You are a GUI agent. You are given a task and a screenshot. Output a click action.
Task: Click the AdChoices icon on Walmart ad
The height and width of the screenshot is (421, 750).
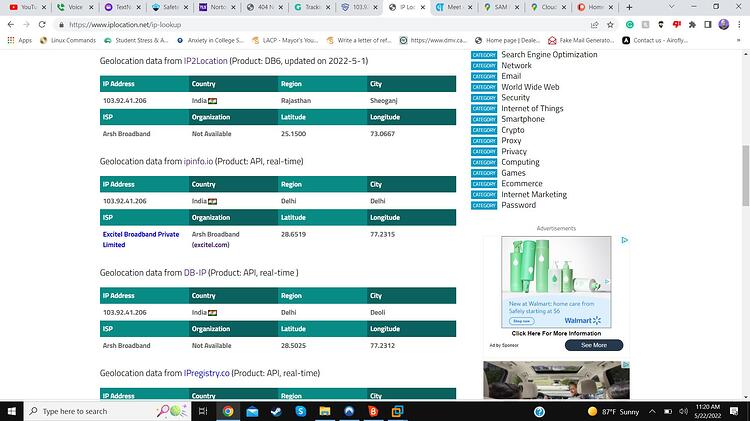(624, 240)
